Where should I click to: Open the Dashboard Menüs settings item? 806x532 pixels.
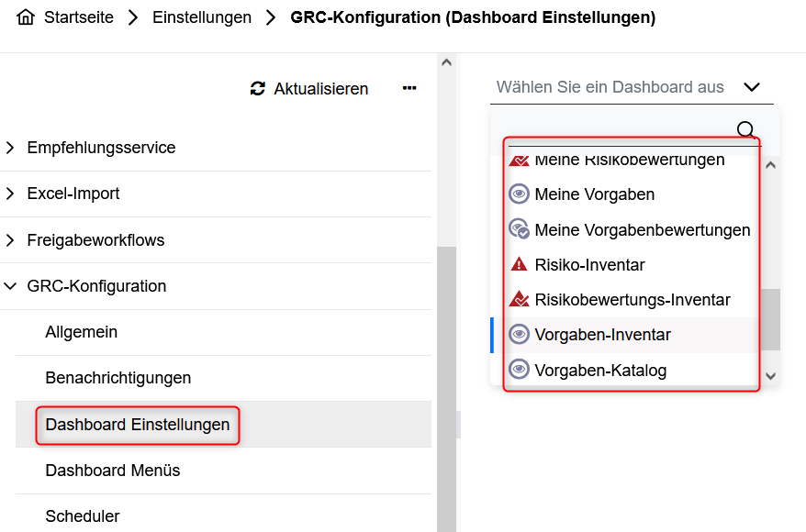(x=113, y=471)
